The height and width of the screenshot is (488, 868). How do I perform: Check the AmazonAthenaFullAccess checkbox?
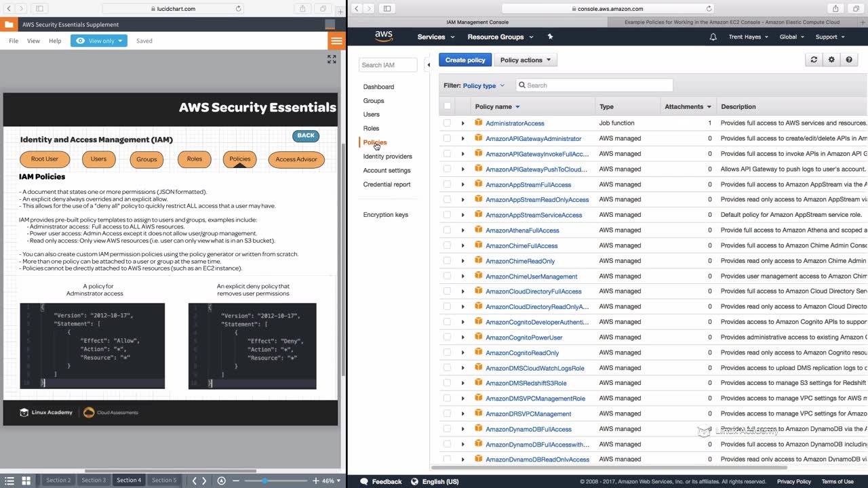click(447, 230)
